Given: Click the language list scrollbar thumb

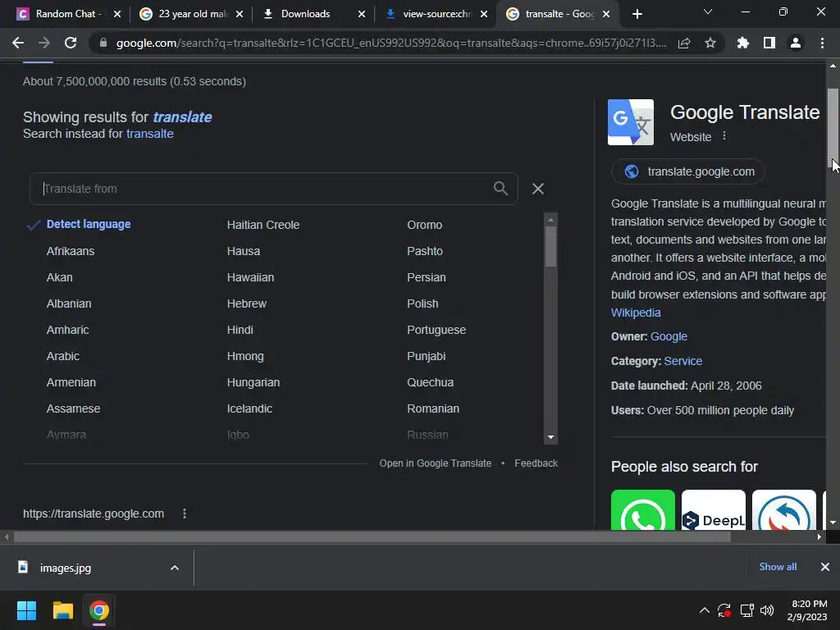Looking at the screenshot, I should point(550,246).
